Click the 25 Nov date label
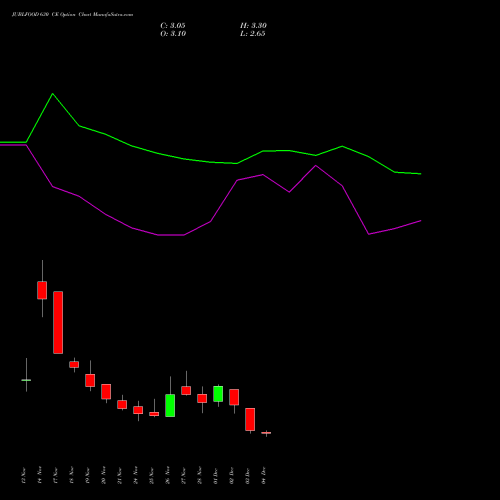Image resolution: width=500 pixels, height=500 pixels. pos(151,476)
